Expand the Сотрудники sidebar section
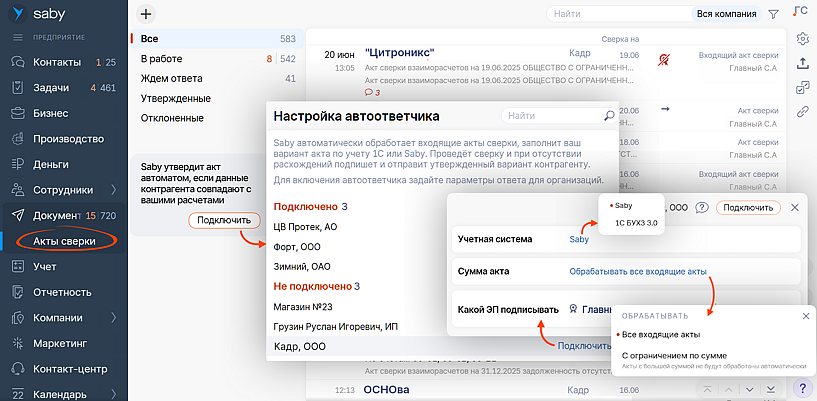The image size is (817, 401). [x=113, y=189]
